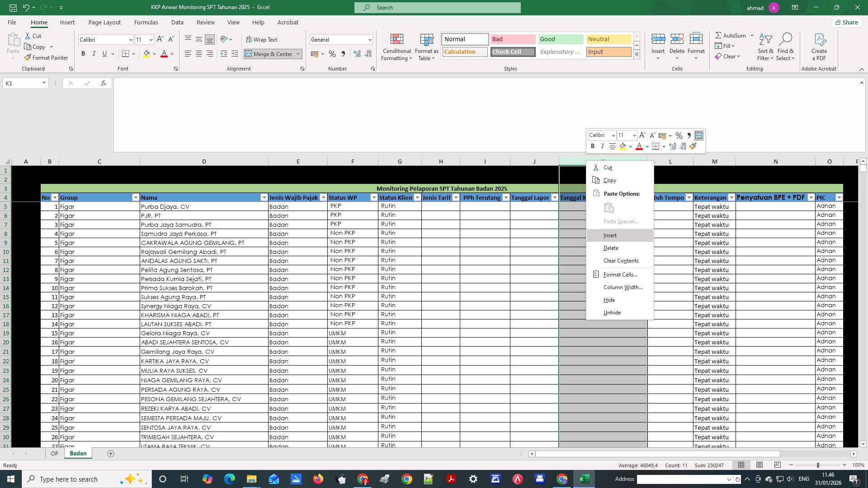Select Format Cells from the context menu
The width and height of the screenshot is (868, 488).
coord(620,274)
